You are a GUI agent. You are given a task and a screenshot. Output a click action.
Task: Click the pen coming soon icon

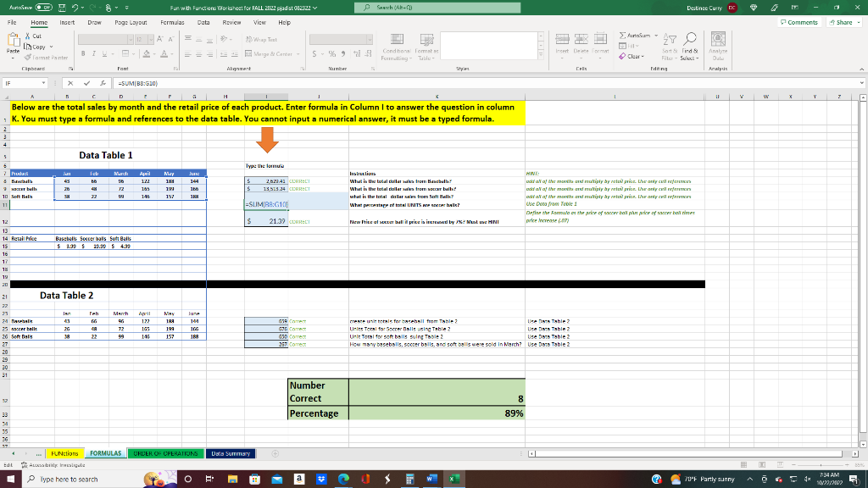pyautogui.click(x=774, y=8)
